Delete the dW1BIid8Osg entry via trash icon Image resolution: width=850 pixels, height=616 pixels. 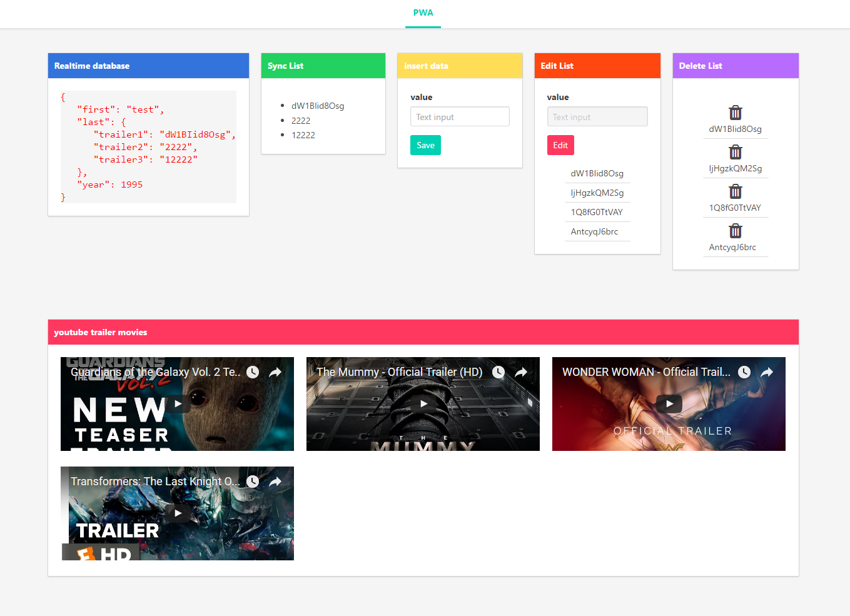(x=736, y=113)
